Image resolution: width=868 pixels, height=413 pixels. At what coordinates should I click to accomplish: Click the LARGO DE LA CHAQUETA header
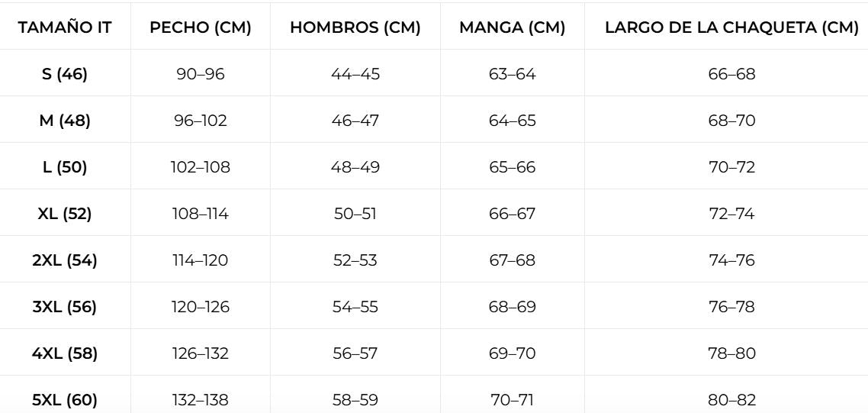(731, 27)
